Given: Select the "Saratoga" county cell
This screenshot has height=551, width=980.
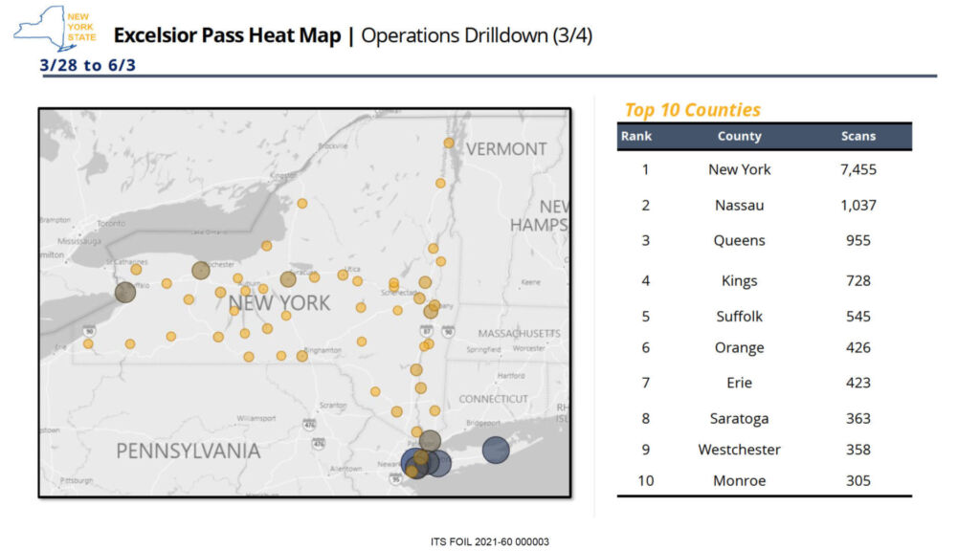Looking at the screenshot, I should tap(740, 419).
